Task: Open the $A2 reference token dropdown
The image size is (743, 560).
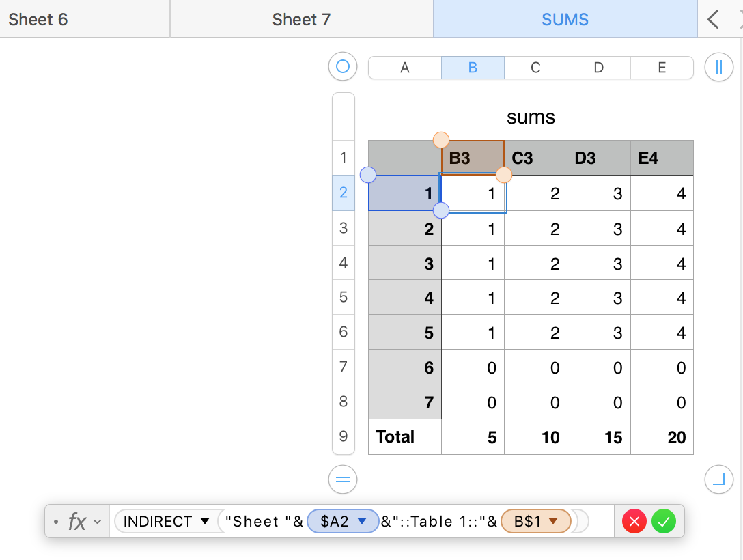Action: [363, 522]
